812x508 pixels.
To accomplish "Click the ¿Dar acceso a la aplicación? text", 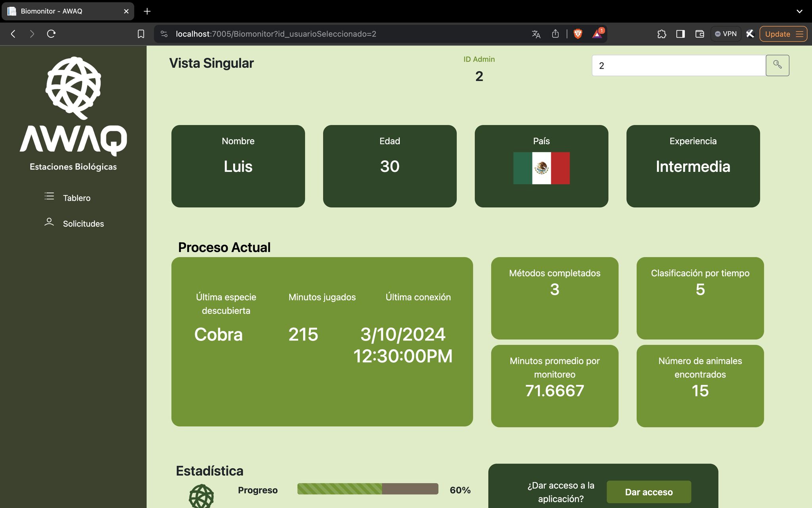I will pyautogui.click(x=561, y=492).
